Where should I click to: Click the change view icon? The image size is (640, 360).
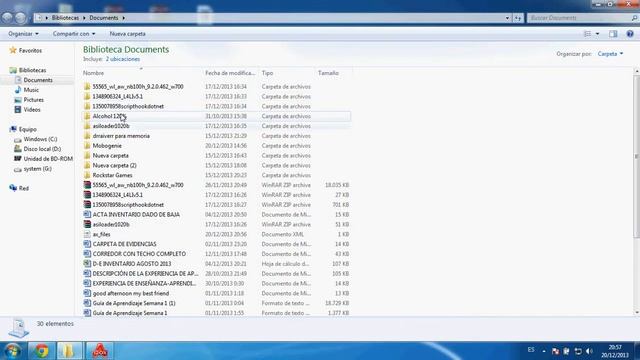(587, 34)
